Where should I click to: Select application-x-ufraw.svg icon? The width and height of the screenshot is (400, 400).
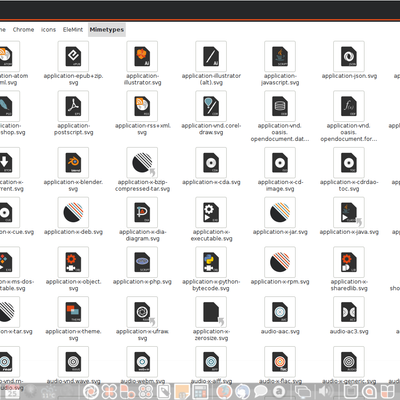coord(142,312)
